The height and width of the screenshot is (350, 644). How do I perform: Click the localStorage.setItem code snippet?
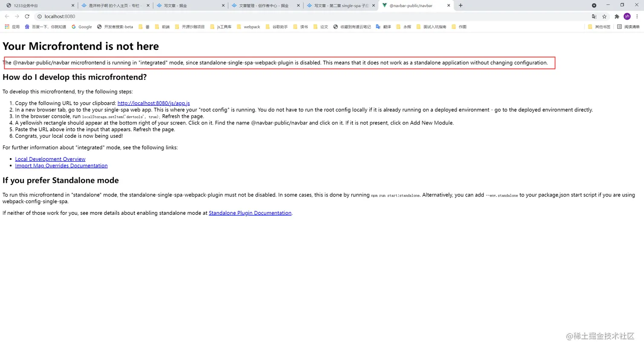pyautogui.click(x=121, y=117)
